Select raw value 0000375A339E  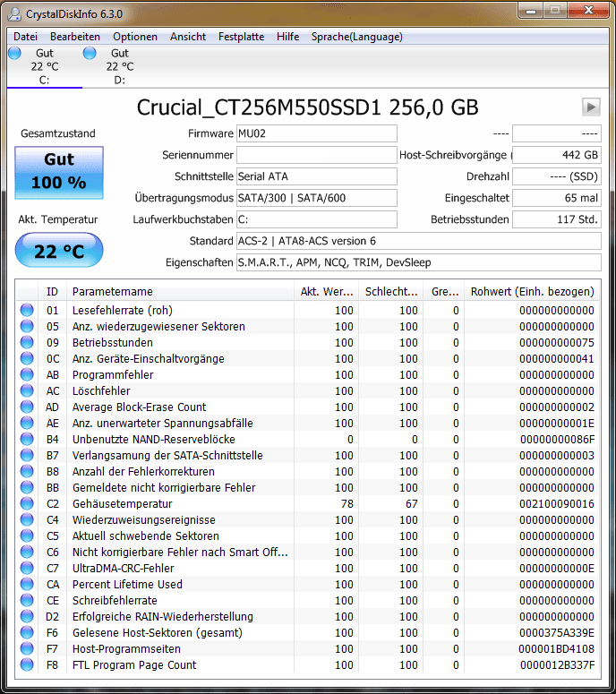coord(557,632)
